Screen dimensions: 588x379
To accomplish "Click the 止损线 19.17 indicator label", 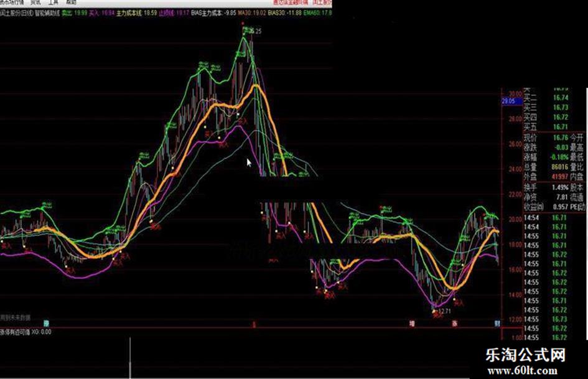I will point(174,13).
